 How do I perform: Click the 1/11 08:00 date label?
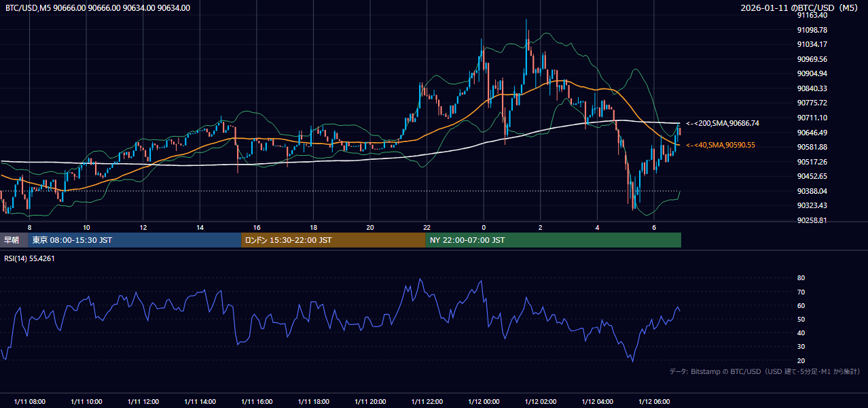30,402
